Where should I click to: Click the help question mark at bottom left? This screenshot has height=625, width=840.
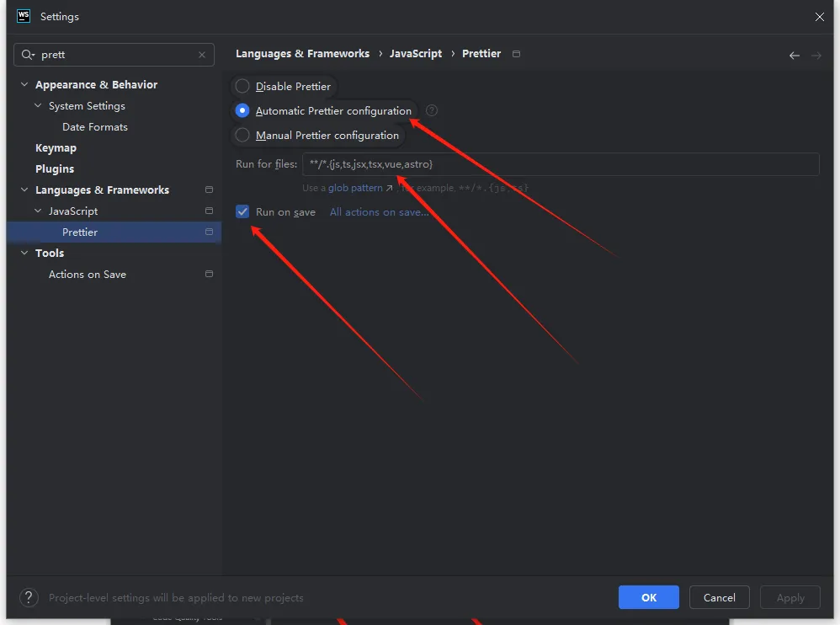[x=29, y=597]
